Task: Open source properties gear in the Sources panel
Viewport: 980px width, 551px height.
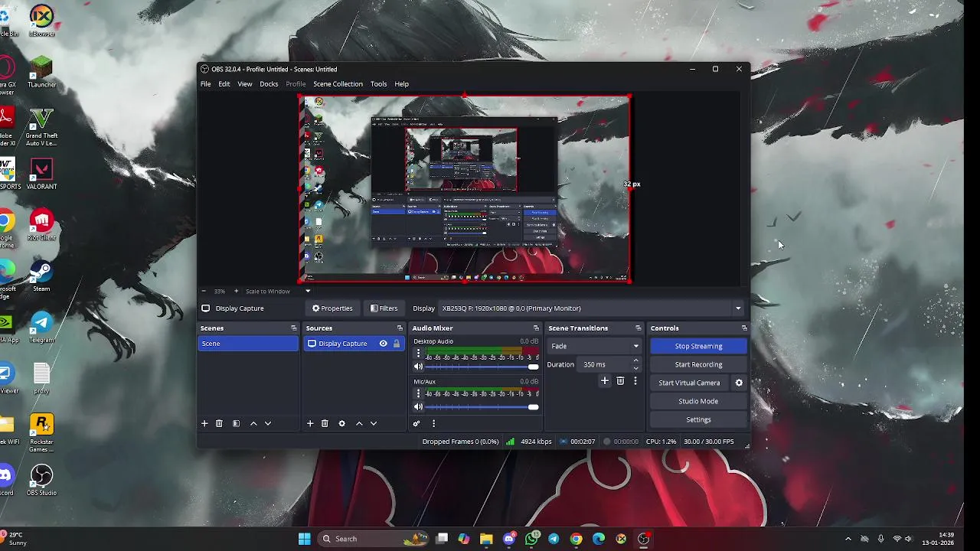Action: (x=341, y=423)
